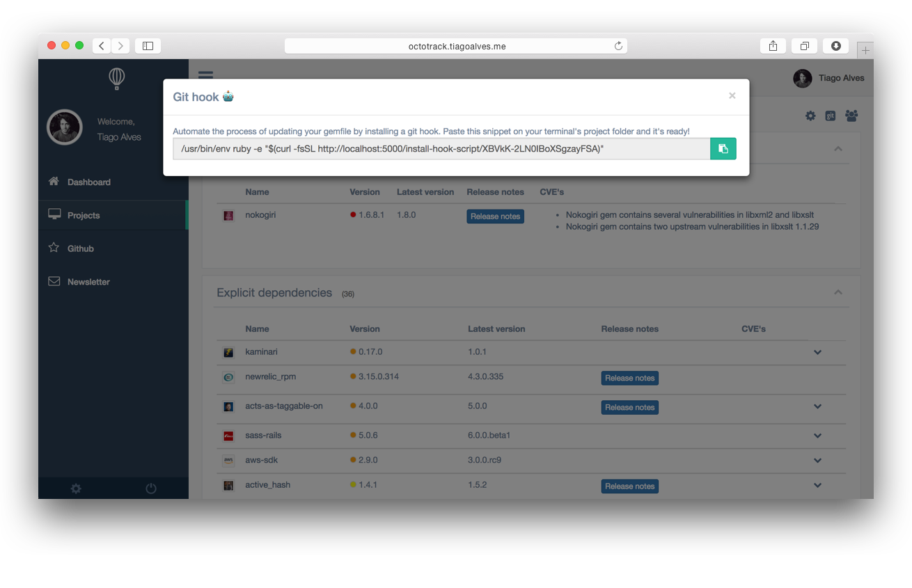
Task: Click the nokogiri gem icon
Action: pos(228,216)
